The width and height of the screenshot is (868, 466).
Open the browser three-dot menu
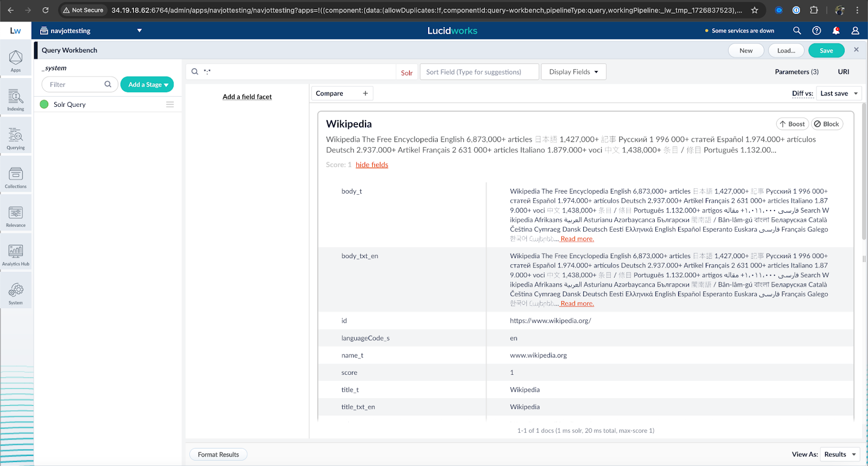(857, 10)
